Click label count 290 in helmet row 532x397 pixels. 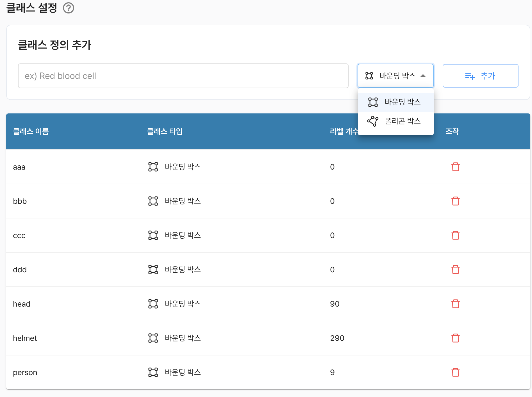[x=337, y=338]
